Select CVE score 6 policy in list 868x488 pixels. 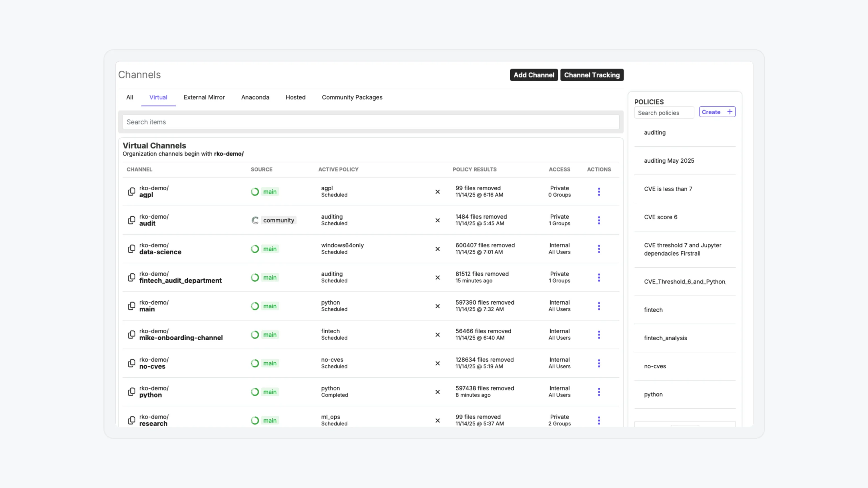pos(660,217)
